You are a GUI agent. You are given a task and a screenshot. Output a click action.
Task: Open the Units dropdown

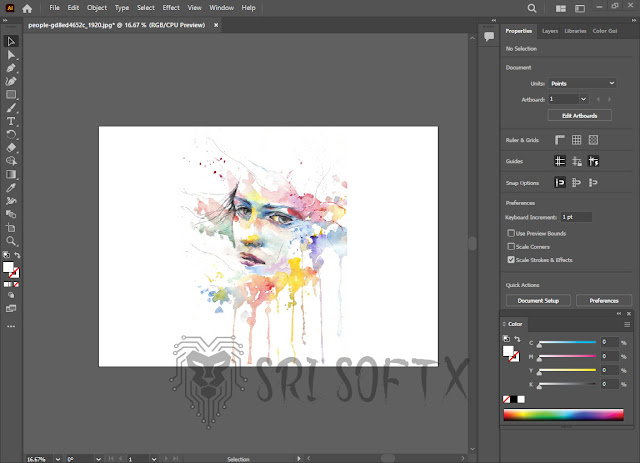click(582, 83)
